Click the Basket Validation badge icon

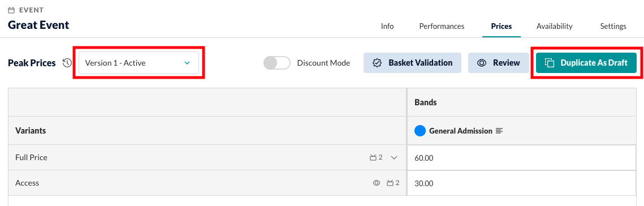(x=377, y=63)
